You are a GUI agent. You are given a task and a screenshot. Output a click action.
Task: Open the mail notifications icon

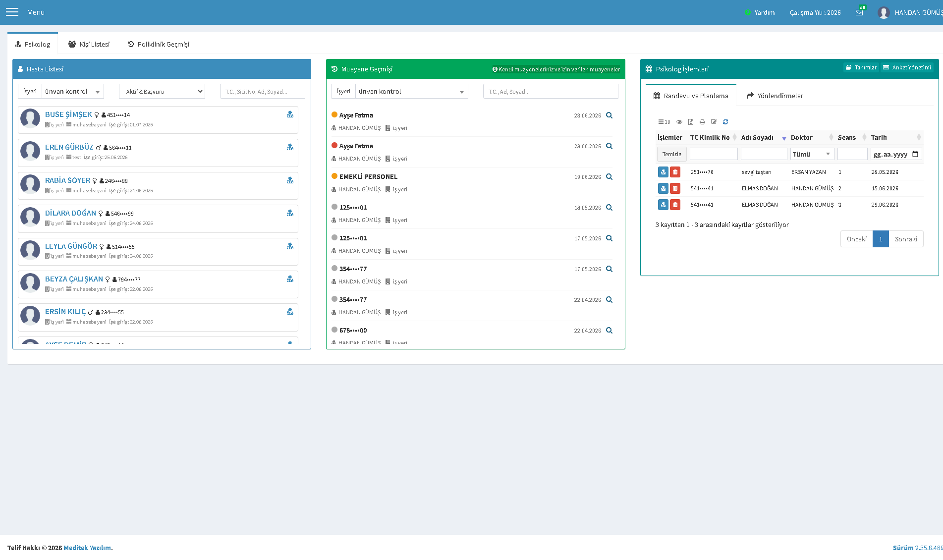point(859,12)
